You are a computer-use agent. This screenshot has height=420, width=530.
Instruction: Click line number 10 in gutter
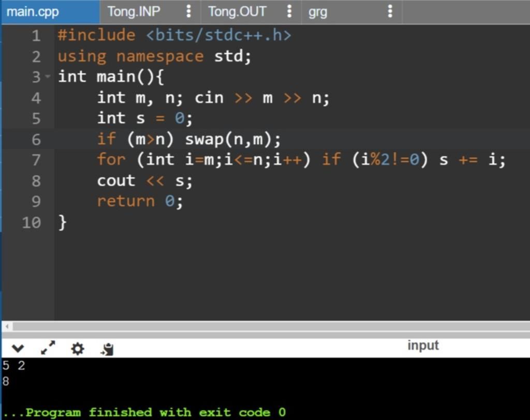click(x=32, y=222)
